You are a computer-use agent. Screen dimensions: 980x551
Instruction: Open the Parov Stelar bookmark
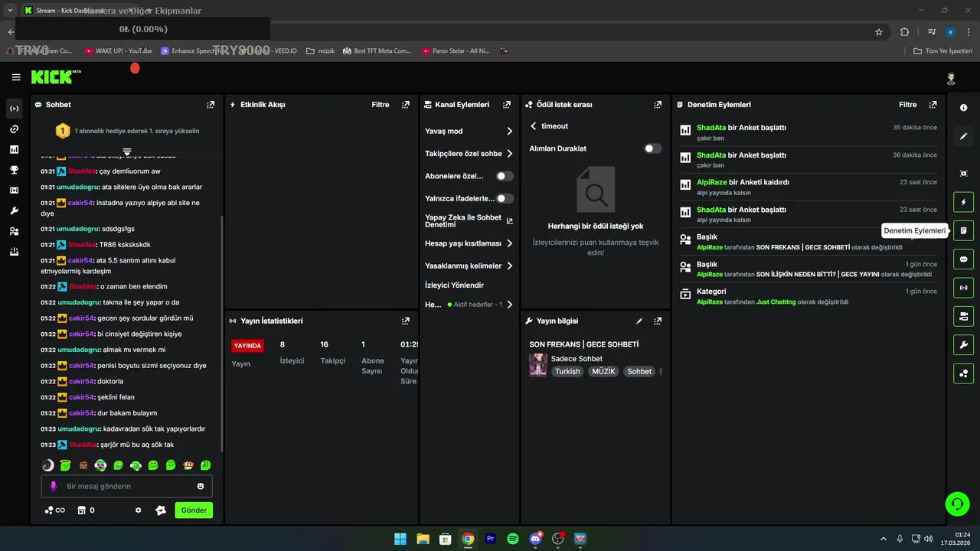pyautogui.click(x=456, y=51)
